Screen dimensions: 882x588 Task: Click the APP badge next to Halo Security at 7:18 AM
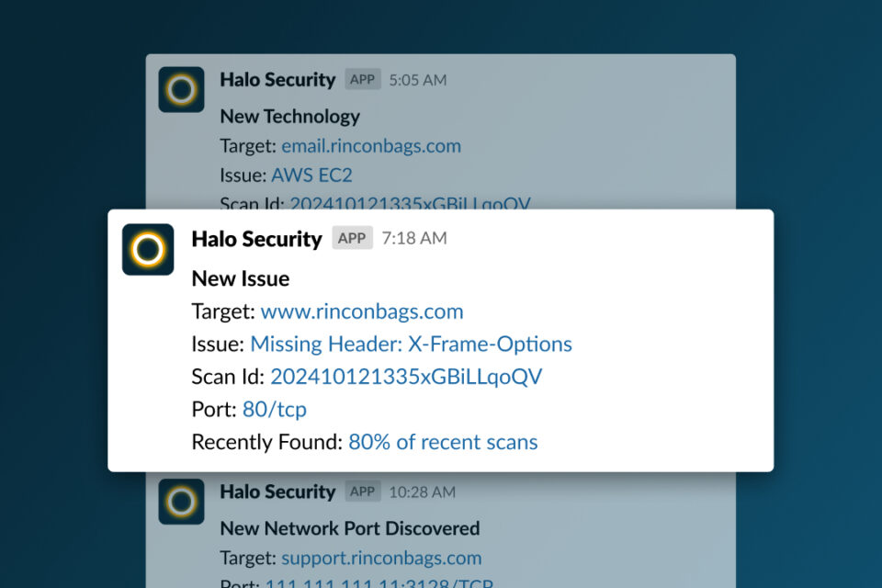tap(352, 239)
